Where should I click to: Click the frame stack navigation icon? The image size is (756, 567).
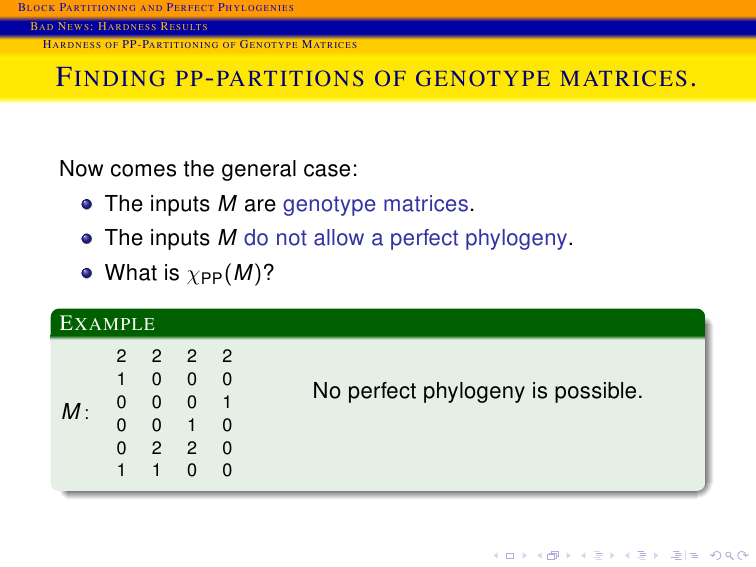pos(553,555)
